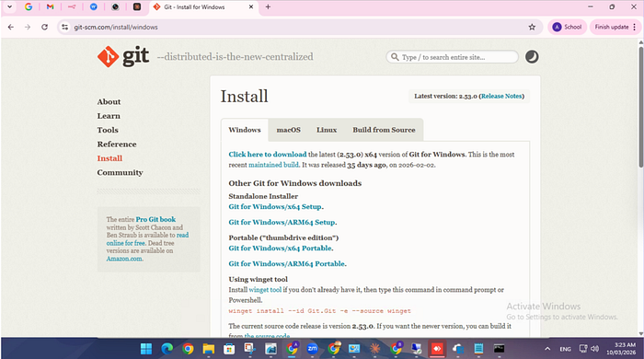This screenshot has height=359, width=644.
Task: Switch to the Linux tab
Action: (327, 130)
